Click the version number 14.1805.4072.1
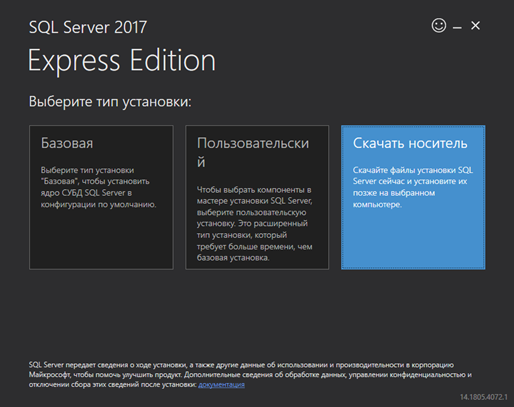Screen dimensions: 514x407 pyautogui.click(x=484, y=397)
